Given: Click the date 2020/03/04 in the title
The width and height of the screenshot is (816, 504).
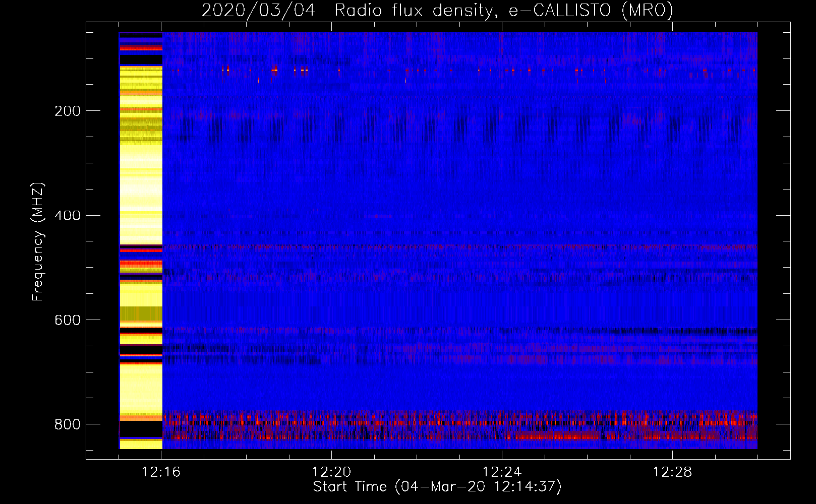Looking at the screenshot, I should [258, 11].
